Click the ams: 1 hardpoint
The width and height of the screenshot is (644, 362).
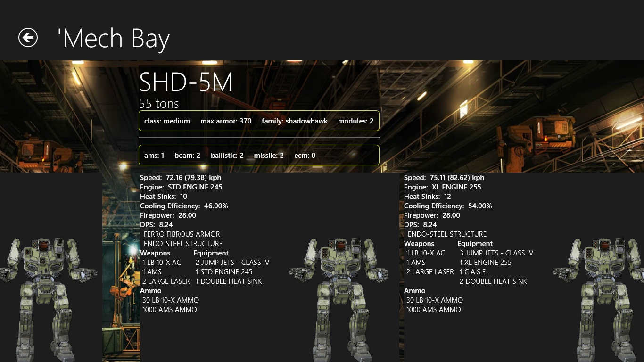154,155
